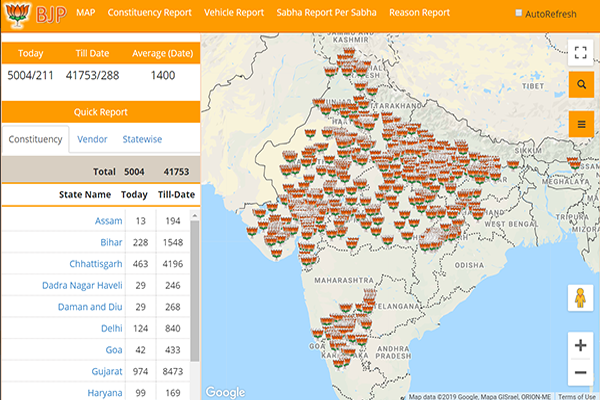Switch to the Statewise tab
600x400 pixels.
click(142, 139)
